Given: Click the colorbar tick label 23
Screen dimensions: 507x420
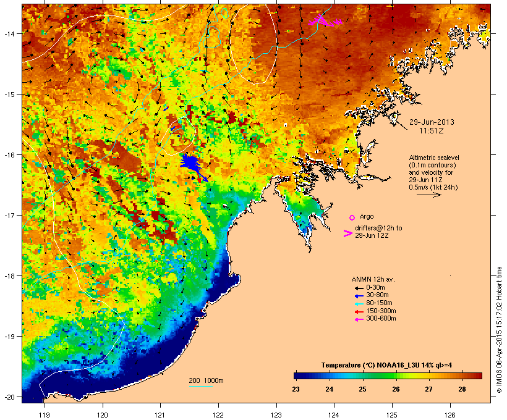Looking at the screenshot, I should [296, 389].
